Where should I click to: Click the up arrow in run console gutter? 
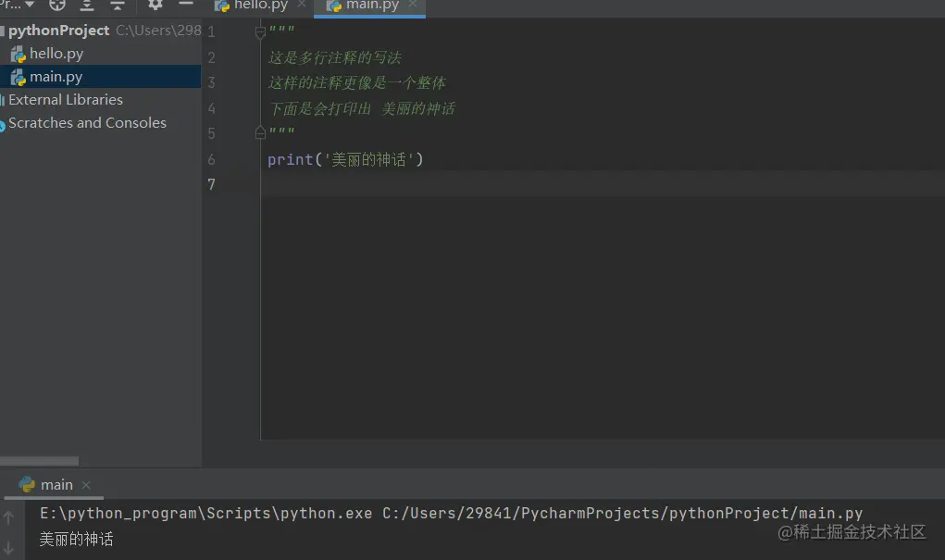click(9, 516)
